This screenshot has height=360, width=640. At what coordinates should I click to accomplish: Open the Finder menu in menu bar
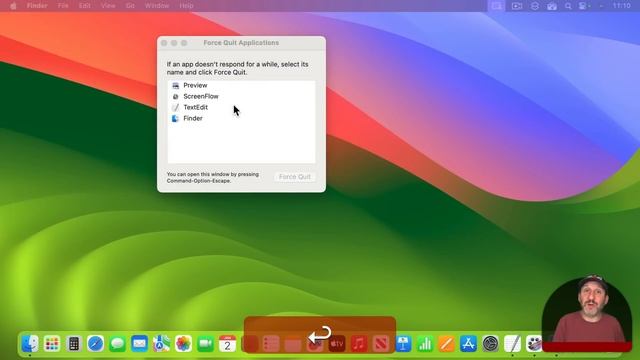(37, 6)
